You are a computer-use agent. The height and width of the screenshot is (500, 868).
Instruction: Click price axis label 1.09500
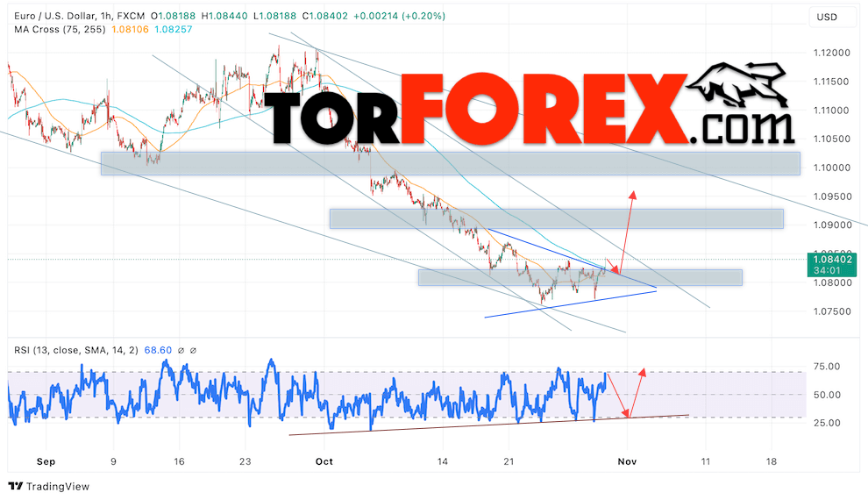pos(831,196)
